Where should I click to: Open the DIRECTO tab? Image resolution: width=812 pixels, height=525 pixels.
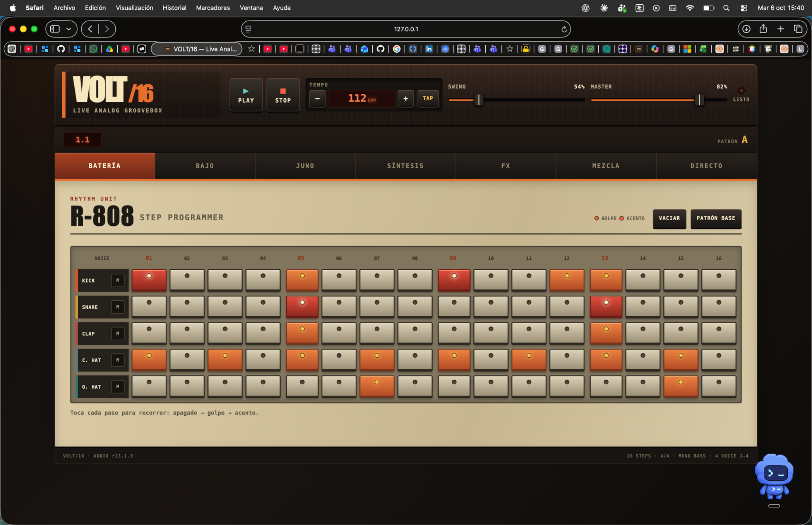point(706,166)
